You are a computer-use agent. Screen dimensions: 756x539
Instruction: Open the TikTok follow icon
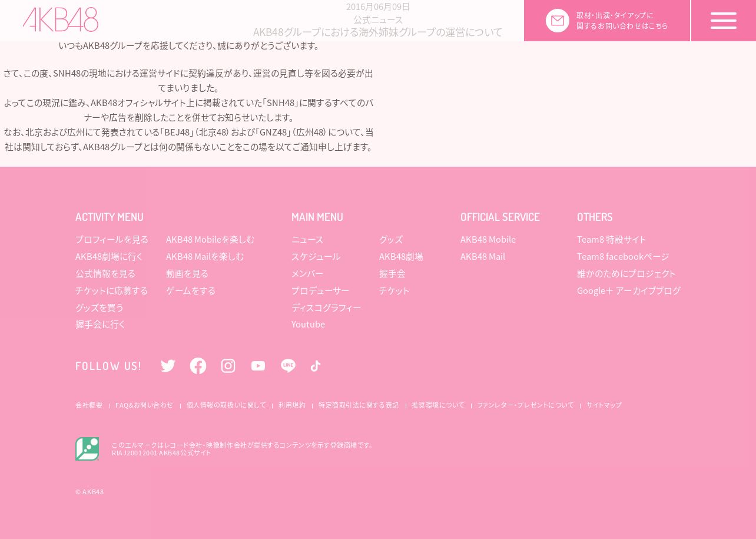point(316,366)
